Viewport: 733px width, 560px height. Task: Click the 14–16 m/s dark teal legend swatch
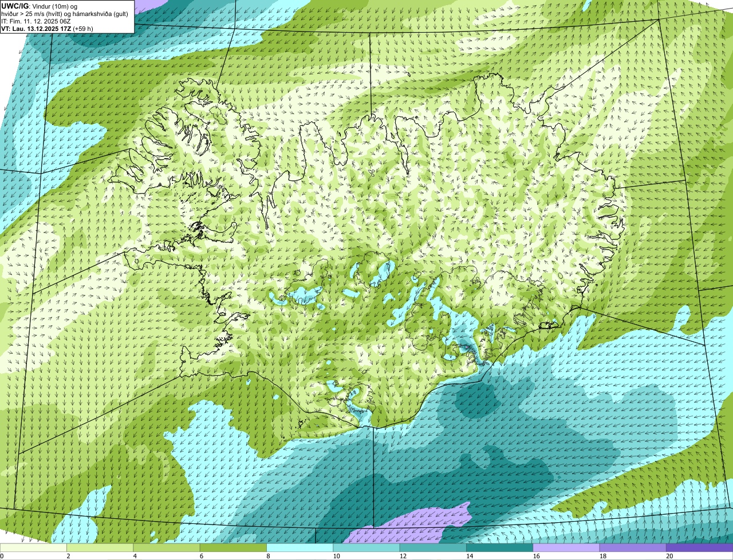pyautogui.click(x=500, y=547)
